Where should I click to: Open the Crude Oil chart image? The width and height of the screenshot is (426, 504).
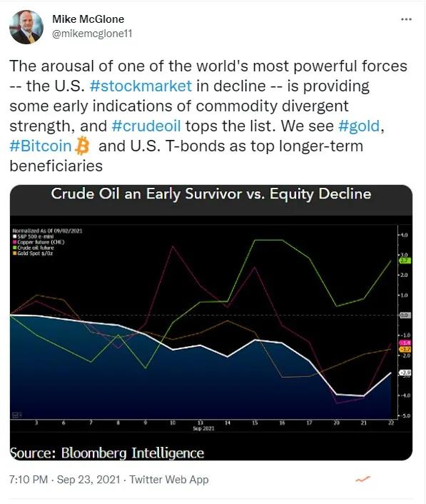pos(211,323)
